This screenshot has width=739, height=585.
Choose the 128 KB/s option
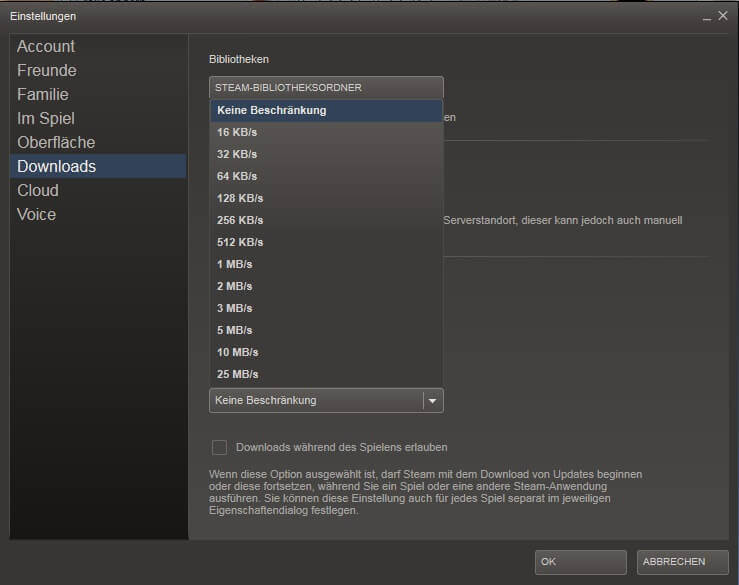pos(326,198)
